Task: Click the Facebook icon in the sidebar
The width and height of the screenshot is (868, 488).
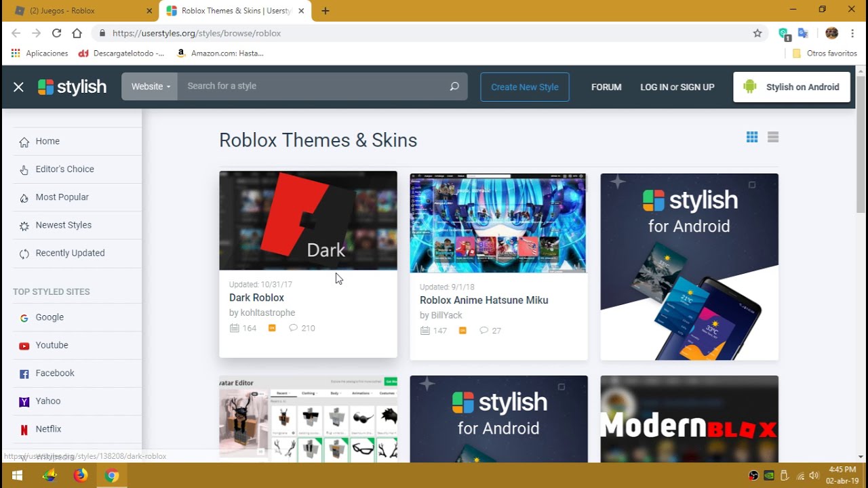Action: point(24,374)
